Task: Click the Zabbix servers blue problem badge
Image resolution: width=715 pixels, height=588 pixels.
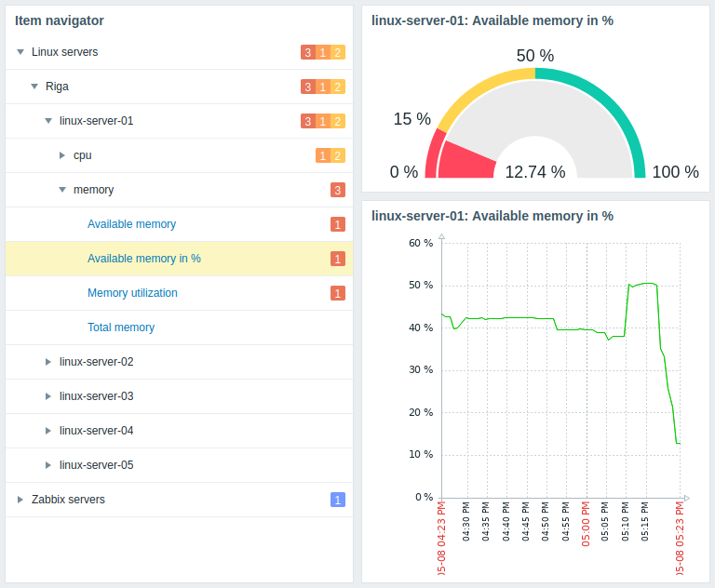Action: pos(338,500)
